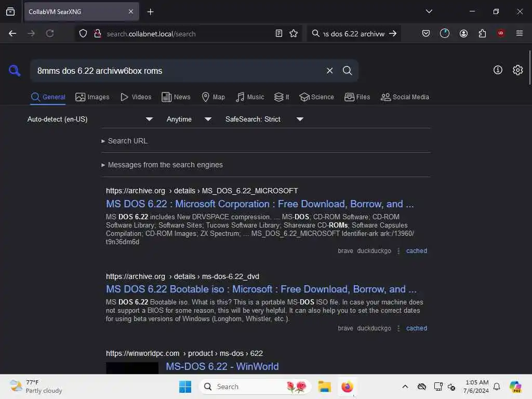Open notifications bell in taskbar
The image size is (532, 399).
point(497,387)
